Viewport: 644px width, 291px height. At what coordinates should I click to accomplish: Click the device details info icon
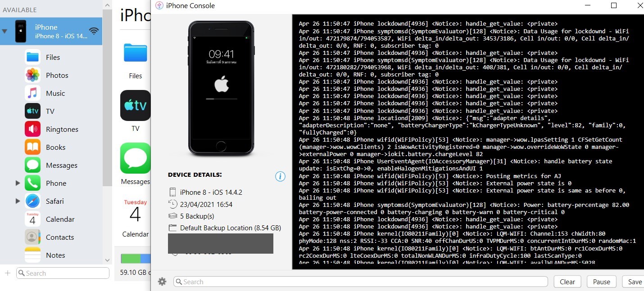[x=280, y=176]
